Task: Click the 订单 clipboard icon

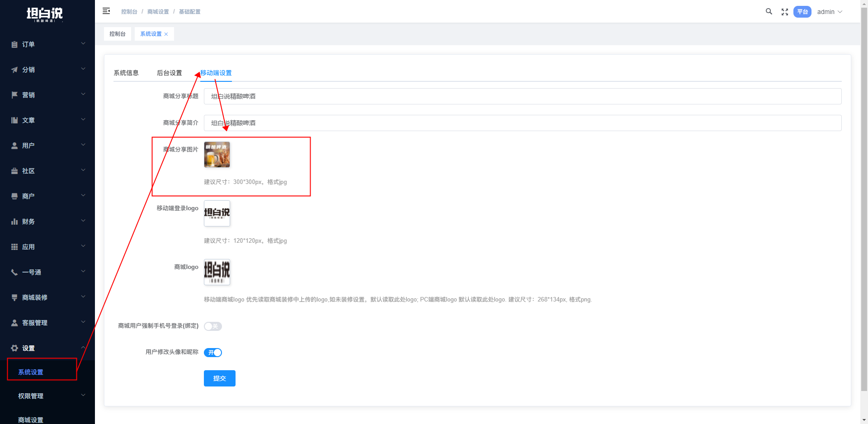Action: click(x=14, y=44)
